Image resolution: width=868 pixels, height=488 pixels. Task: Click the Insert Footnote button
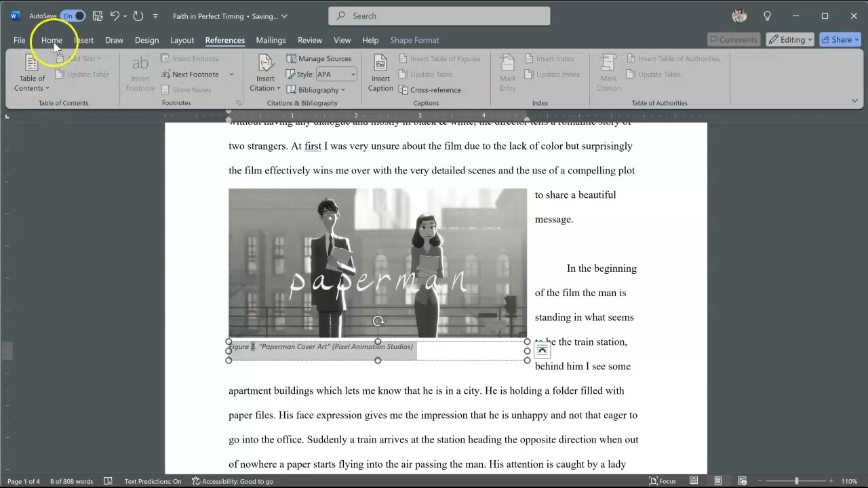coord(140,73)
